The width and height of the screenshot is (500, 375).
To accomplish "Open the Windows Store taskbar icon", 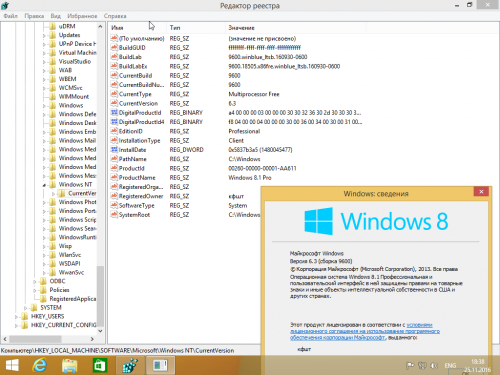I will tap(100, 366).
